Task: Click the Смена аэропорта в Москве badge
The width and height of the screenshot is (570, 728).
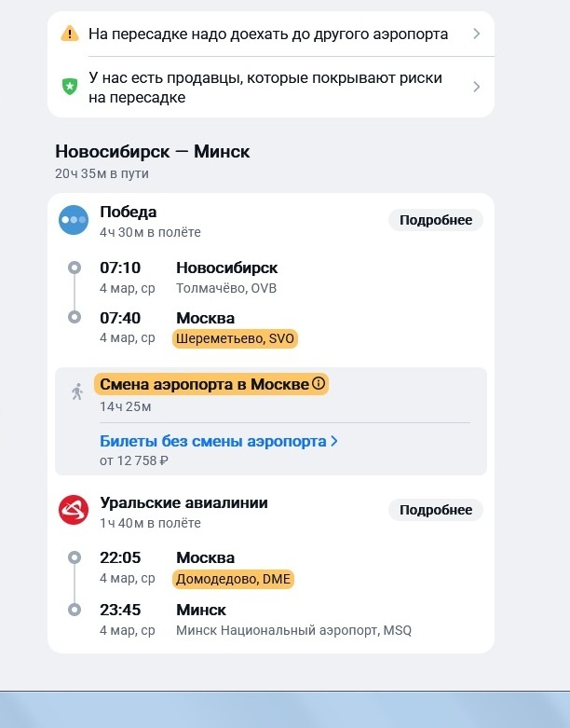Action: coord(211,384)
